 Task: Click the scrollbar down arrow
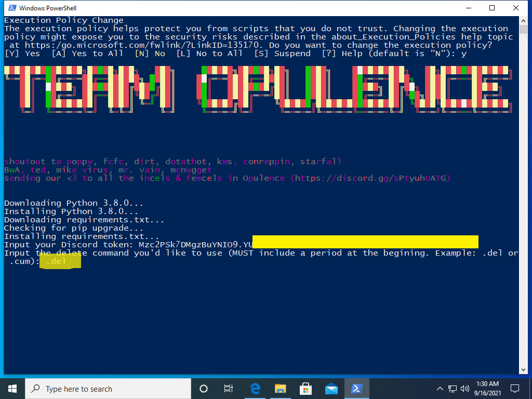524,370
